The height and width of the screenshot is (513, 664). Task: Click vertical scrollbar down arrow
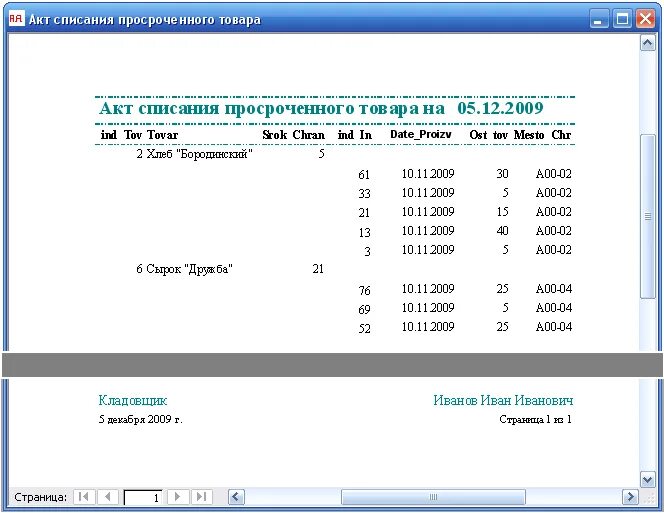[647, 480]
